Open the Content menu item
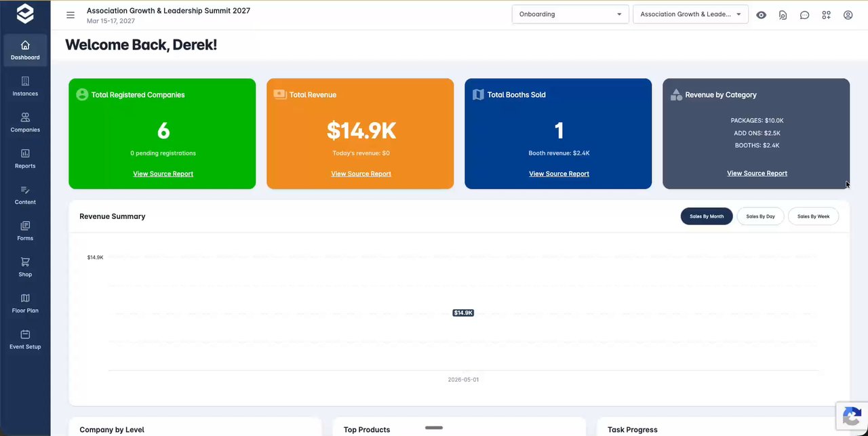Viewport: 868px width, 436px height. 25,195
